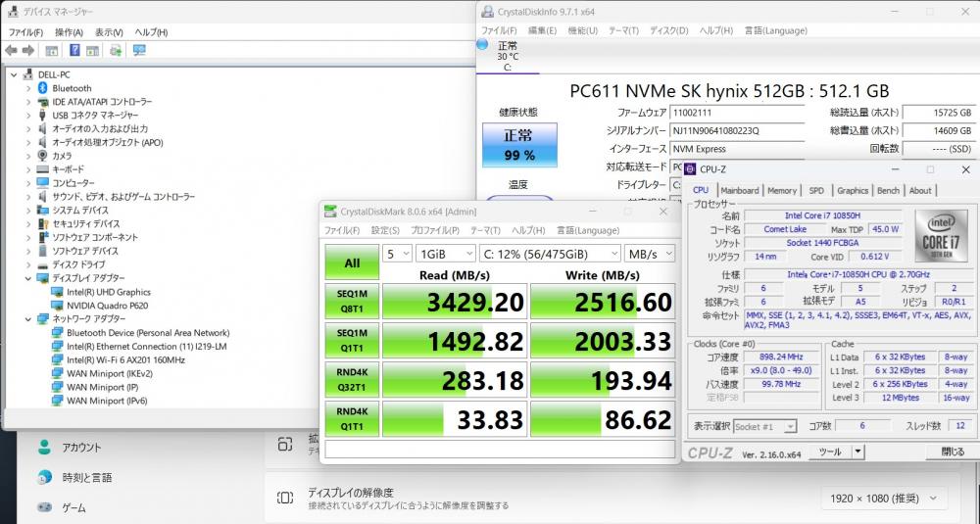Viewport: 980px width, 524px height.
Task: Click the back arrow in Device Manager toolbar
Action: [x=12, y=50]
